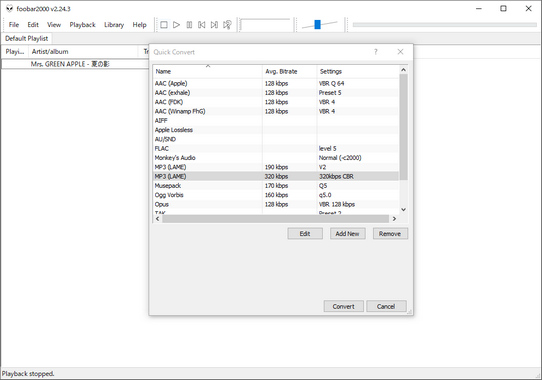Click the Quick Convert help question mark
542x380 pixels.
(x=376, y=52)
